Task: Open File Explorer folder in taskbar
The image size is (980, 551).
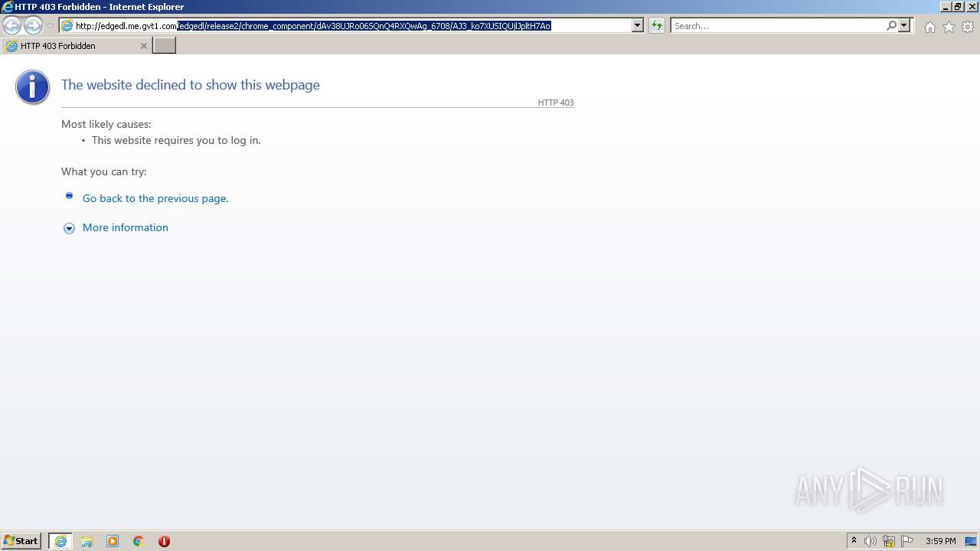Action: pyautogui.click(x=87, y=541)
